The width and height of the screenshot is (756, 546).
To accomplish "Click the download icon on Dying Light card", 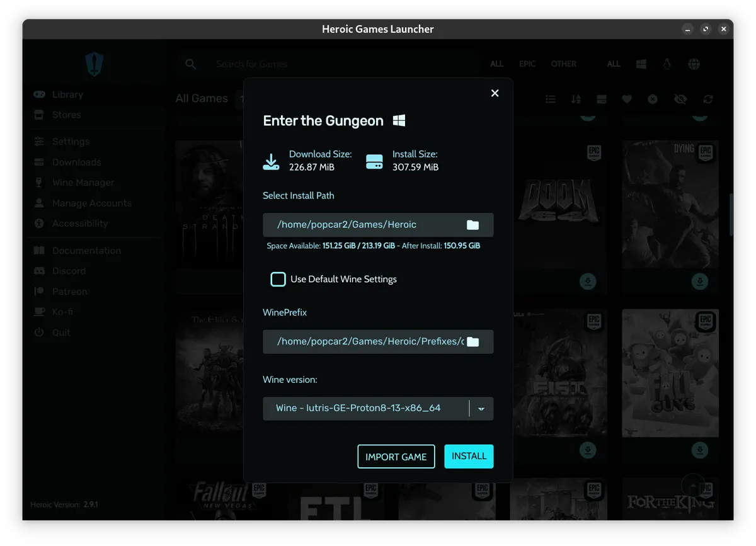I will point(700,282).
